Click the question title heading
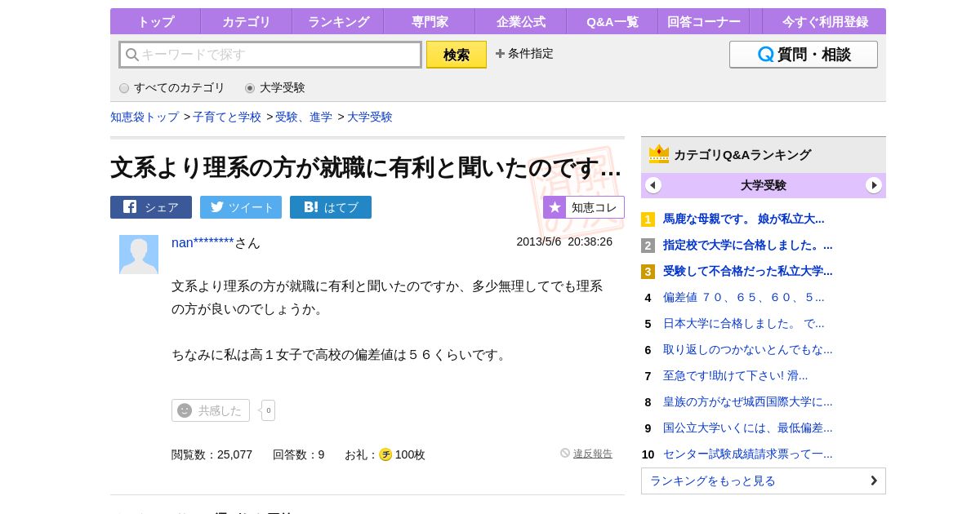980x514 pixels. tap(366, 167)
